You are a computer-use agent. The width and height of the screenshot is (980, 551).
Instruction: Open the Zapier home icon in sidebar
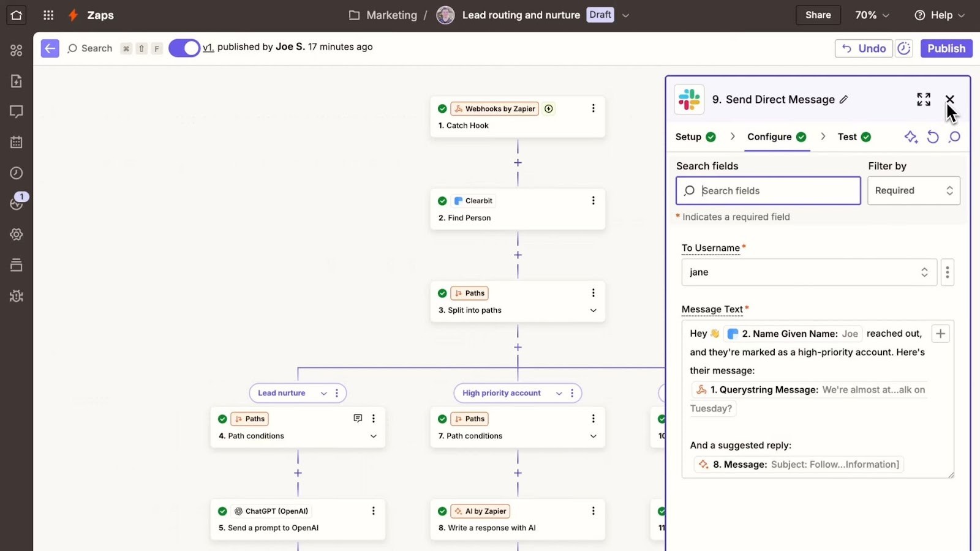click(17, 15)
